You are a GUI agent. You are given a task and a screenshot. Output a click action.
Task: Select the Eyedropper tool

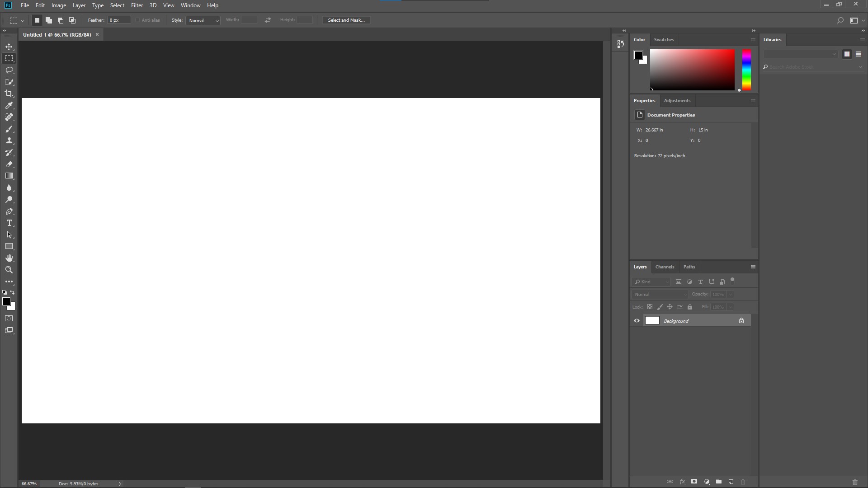(x=9, y=105)
